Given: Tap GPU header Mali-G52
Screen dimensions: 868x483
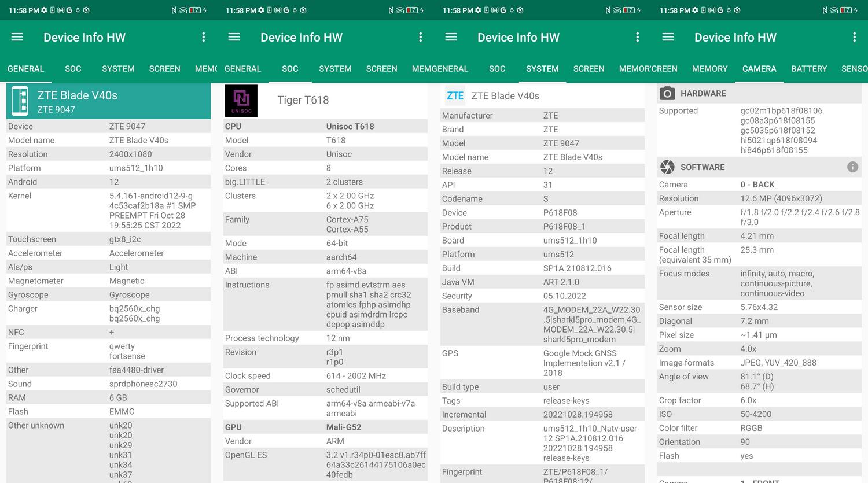Looking at the screenshot, I should pyautogui.click(x=344, y=427).
